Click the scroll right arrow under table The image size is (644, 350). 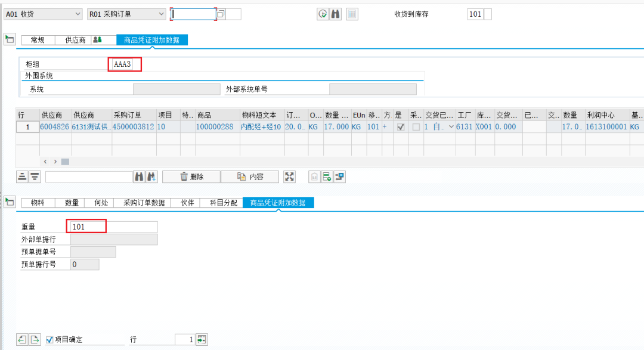[55, 162]
